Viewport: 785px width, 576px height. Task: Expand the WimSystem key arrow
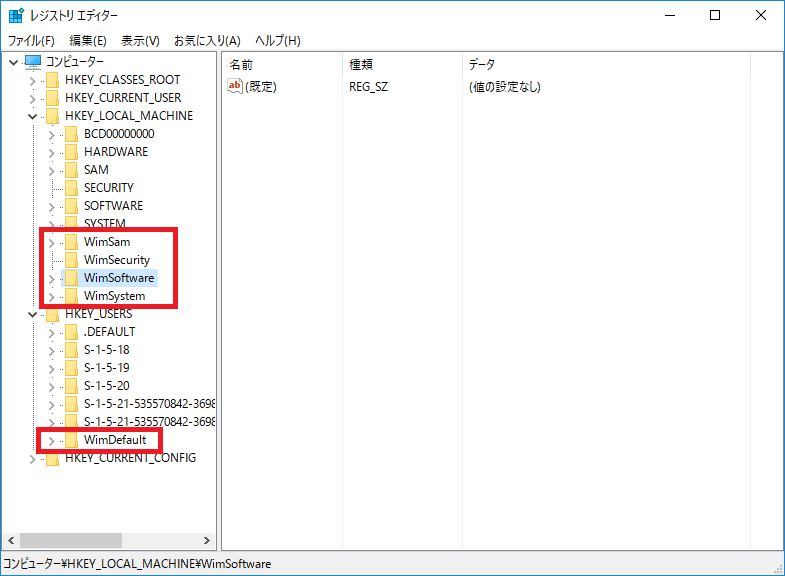(x=51, y=297)
